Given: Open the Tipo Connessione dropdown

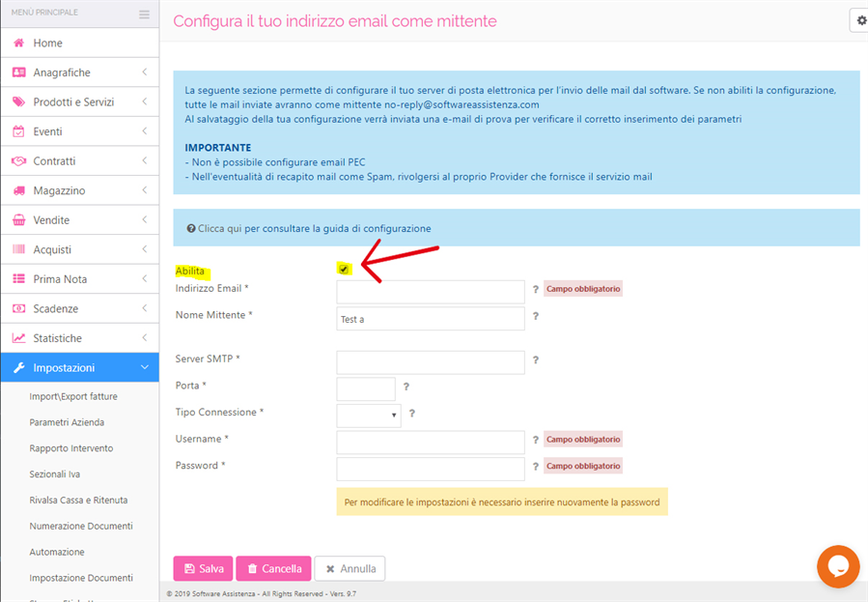Looking at the screenshot, I should click(x=369, y=416).
